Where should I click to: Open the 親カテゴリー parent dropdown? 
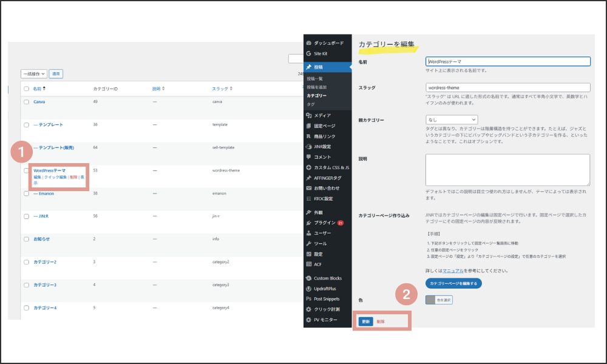[452, 120]
